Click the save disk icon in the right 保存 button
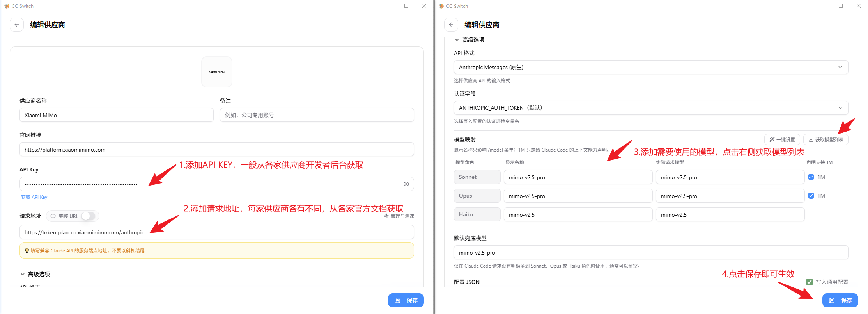This screenshot has height=314, width=868. click(832, 300)
